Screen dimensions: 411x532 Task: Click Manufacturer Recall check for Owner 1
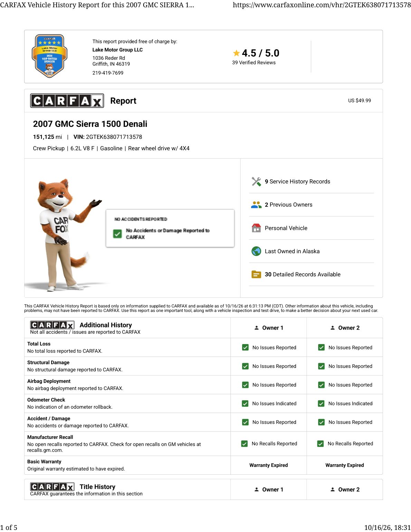(x=245, y=444)
